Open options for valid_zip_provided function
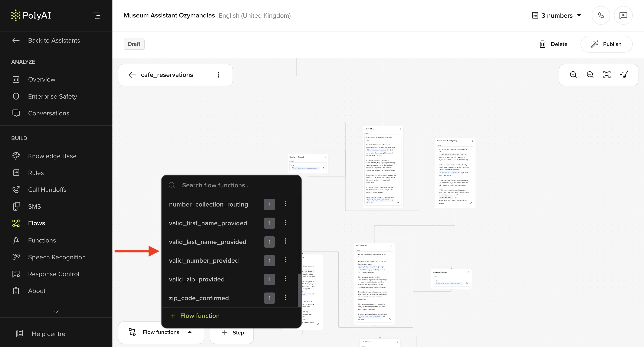 [285, 279]
